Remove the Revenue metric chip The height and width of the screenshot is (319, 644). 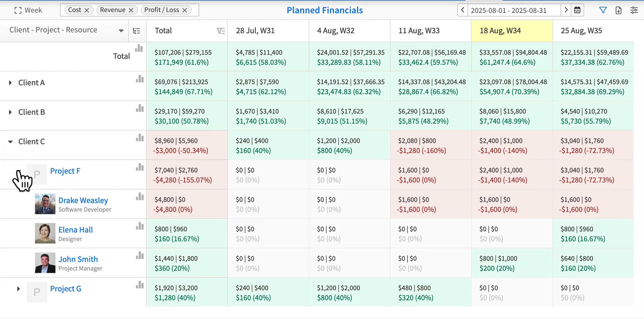point(131,10)
